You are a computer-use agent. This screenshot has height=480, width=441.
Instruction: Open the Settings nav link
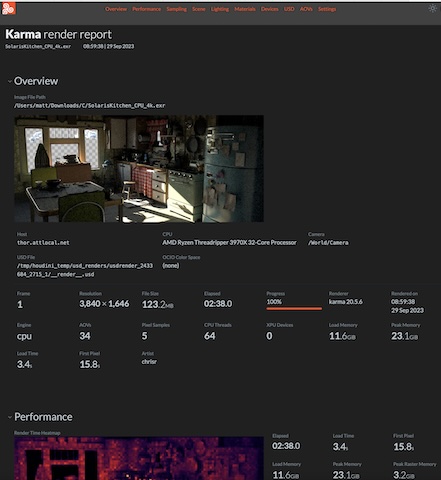tap(327, 9)
